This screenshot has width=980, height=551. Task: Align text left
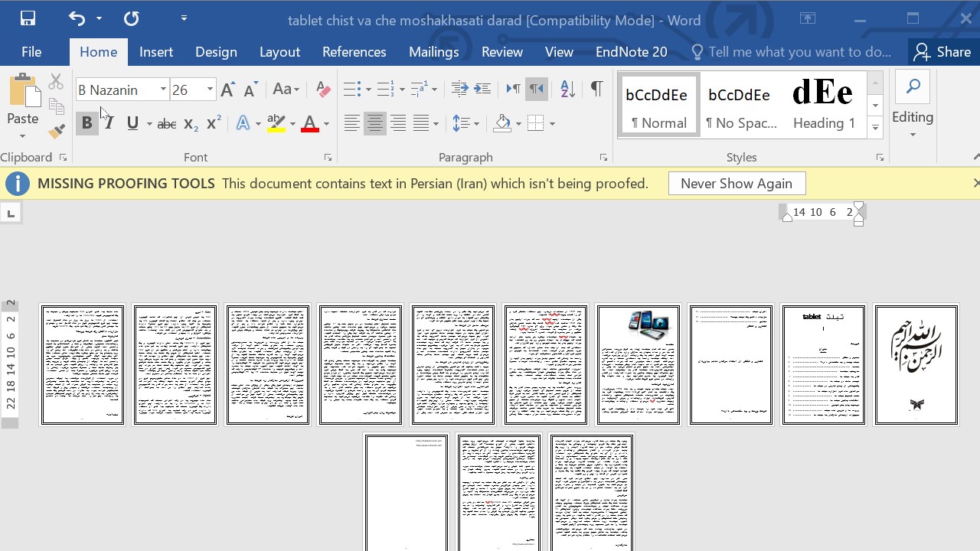tap(351, 123)
